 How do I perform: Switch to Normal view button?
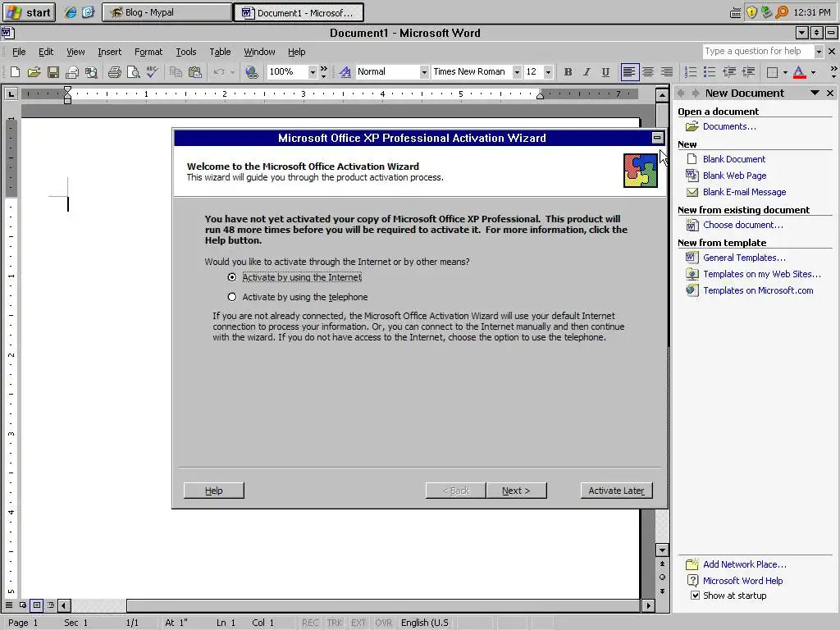click(9, 605)
